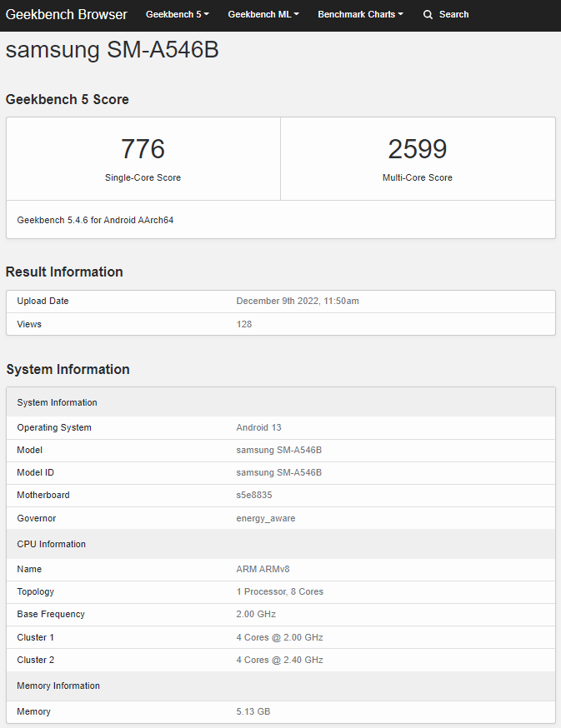Click the samsung SM-A546B page heading
The height and width of the screenshot is (728, 561).
pyautogui.click(x=113, y=50)
